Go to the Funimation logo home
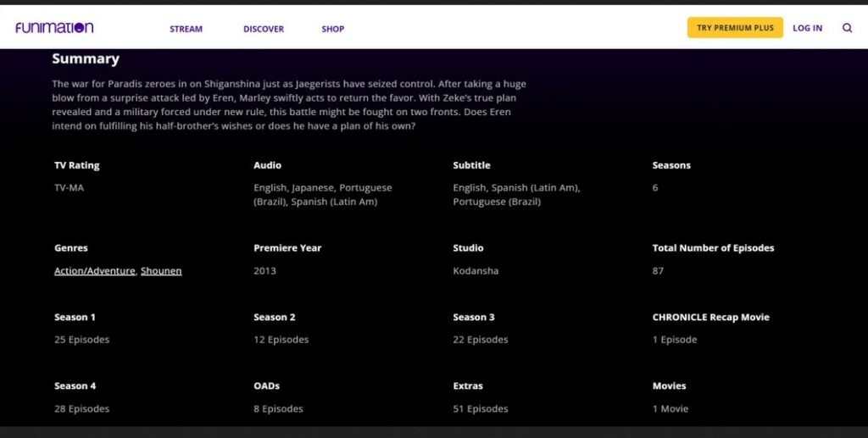Viewport: 868px width, 438px height. (54, 28)
